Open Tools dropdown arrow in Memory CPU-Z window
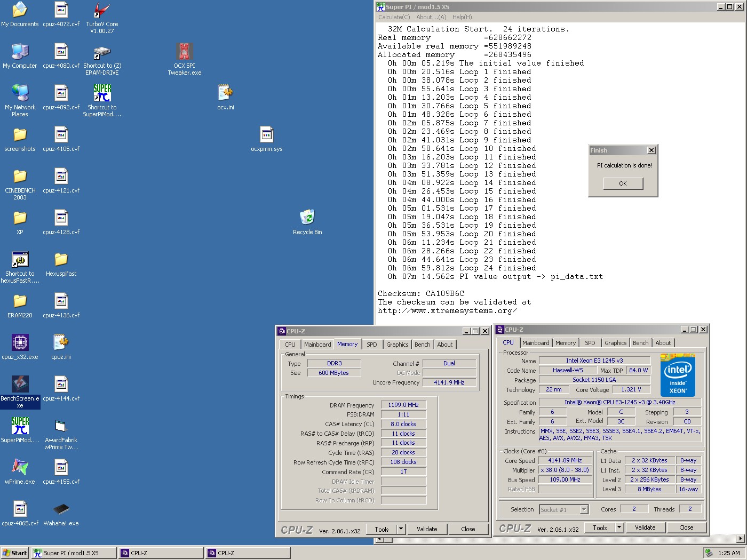Viewport: 747px width, 560px height. 401,529
